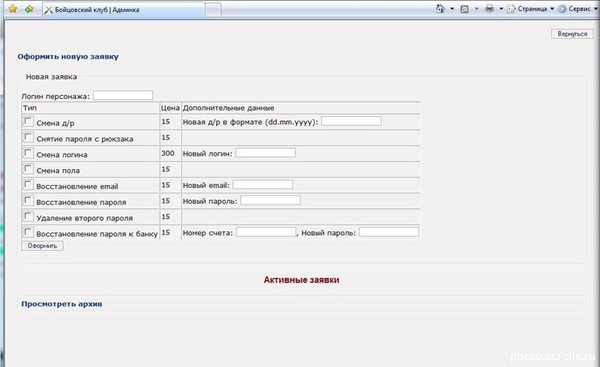The width and height of the screenshot is (600, 367).
Task: Open the Просмотреть архив link
Action: (62, 304)
